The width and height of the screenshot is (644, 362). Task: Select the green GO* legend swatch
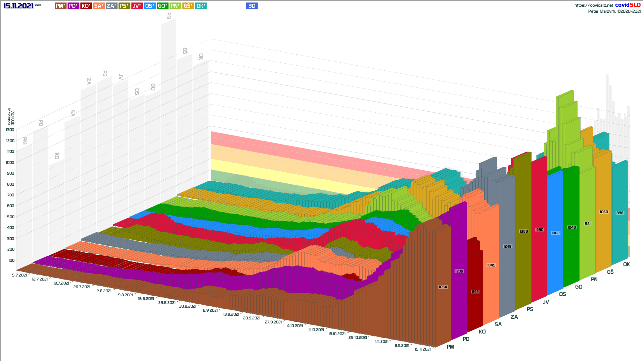[162, 6]
